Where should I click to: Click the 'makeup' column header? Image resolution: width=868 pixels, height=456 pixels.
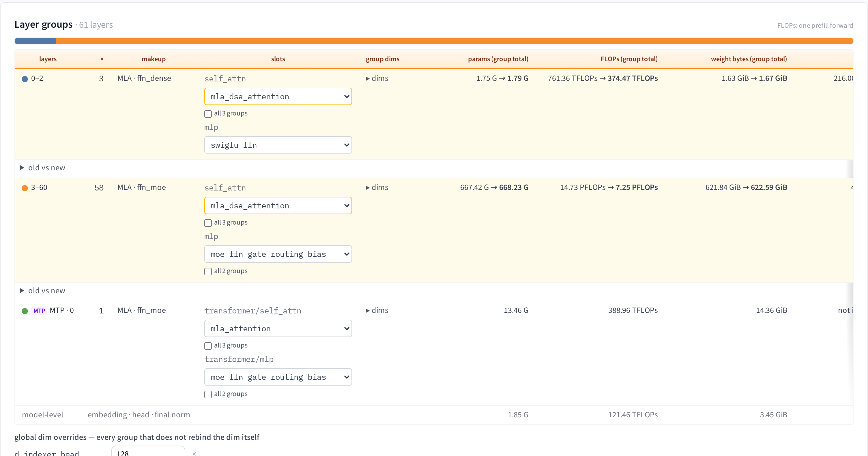(154, 59)
